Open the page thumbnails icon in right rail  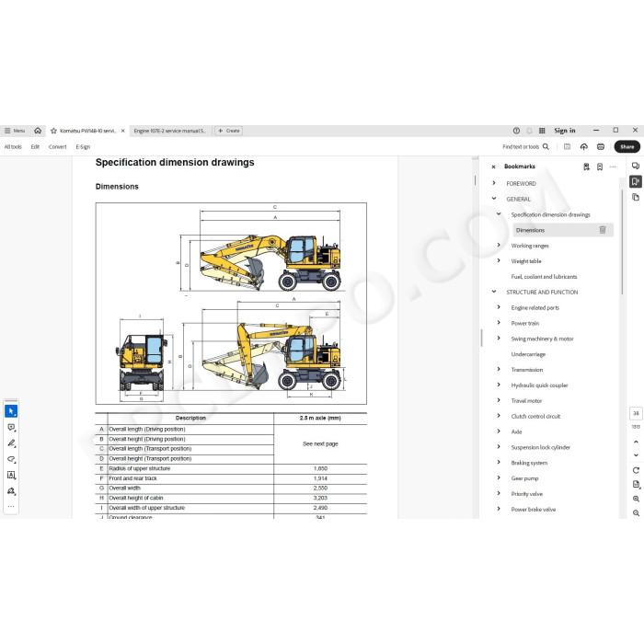(x=636, y=197)
